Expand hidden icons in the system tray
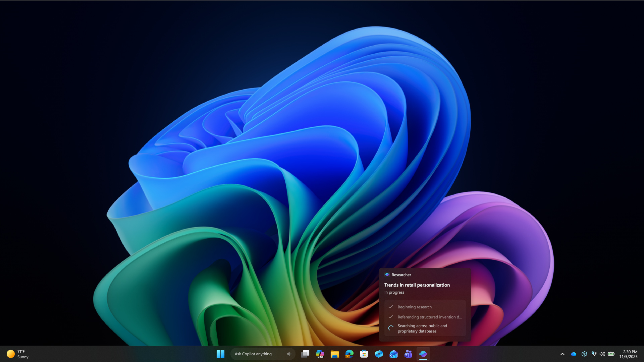644x362 pixels. (562, 354)
